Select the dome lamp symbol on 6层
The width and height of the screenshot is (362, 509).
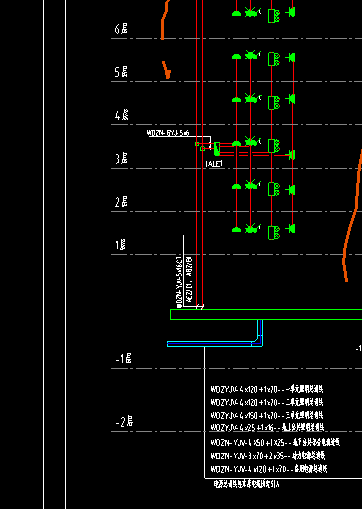236,14
